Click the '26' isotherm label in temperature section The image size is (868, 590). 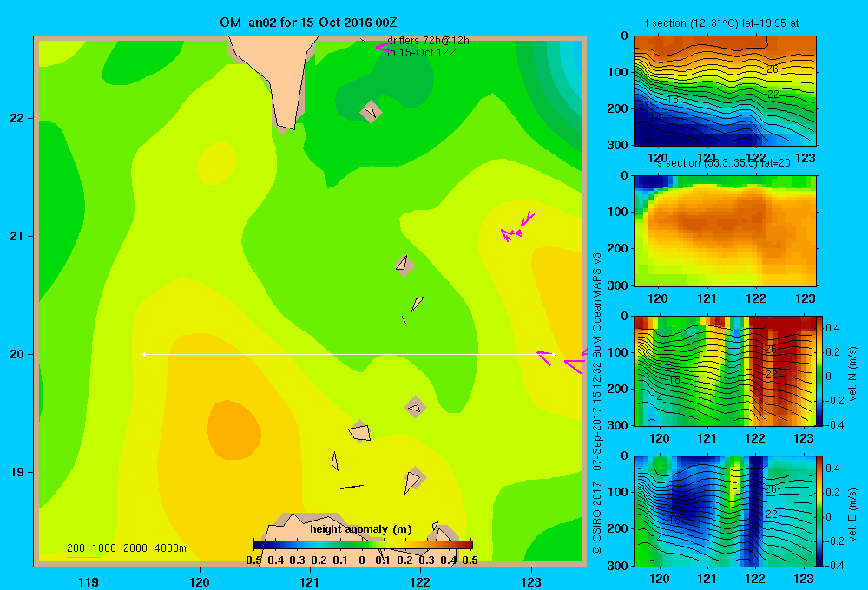click(x=773, y=69)
